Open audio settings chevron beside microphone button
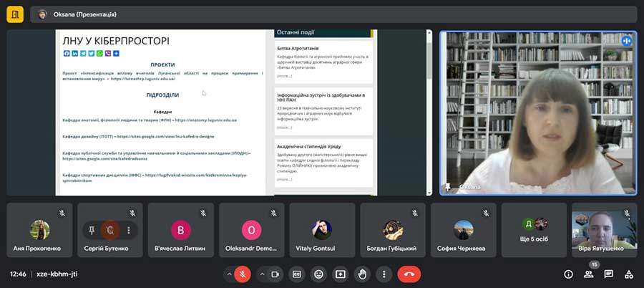The width and height of the screenshot is (644, 288). tap(229, 274)
